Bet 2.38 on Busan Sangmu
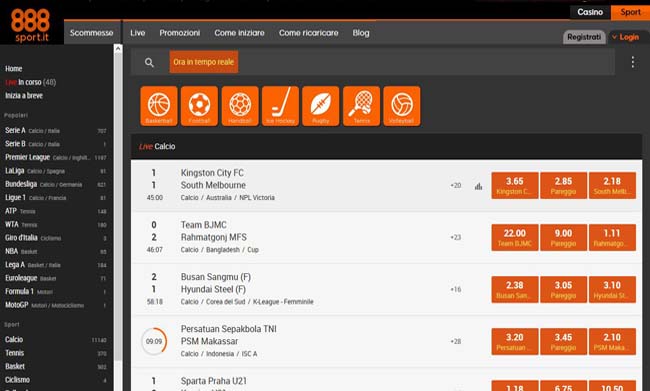 click(515, 289)
